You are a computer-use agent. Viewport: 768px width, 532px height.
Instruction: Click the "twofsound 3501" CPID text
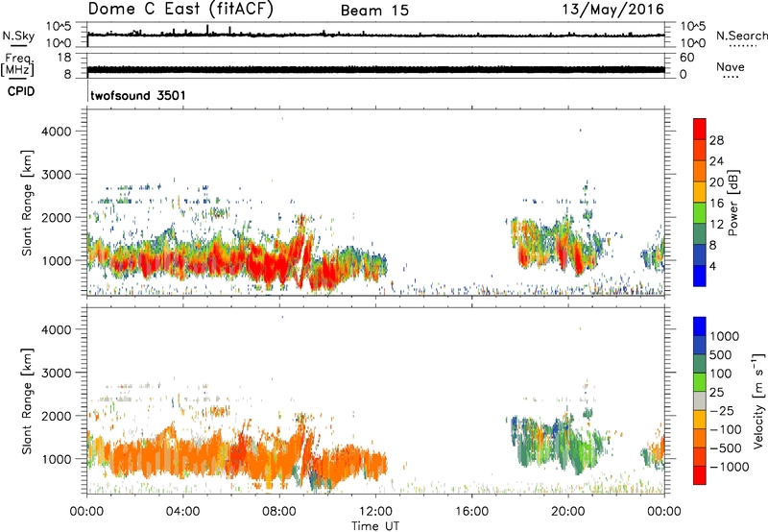pyautogui.click(x=138, y=95)
